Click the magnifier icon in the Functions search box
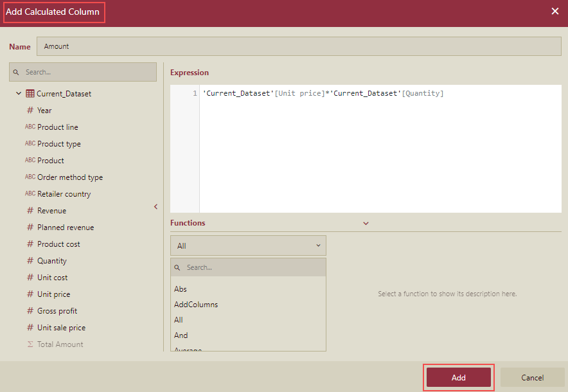 pyautogui.click(x=176, y=266)
